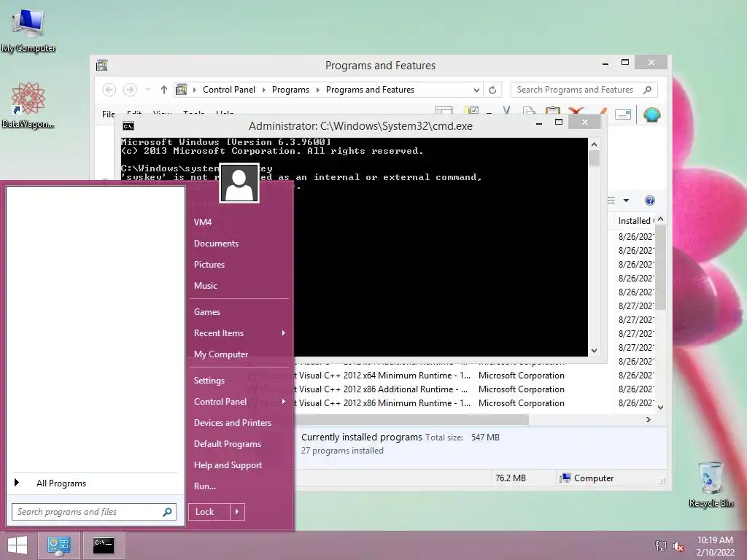
Task: Select the DataWagon desktop shortcut
Action: pyautogui.click(x=28, y=106)
